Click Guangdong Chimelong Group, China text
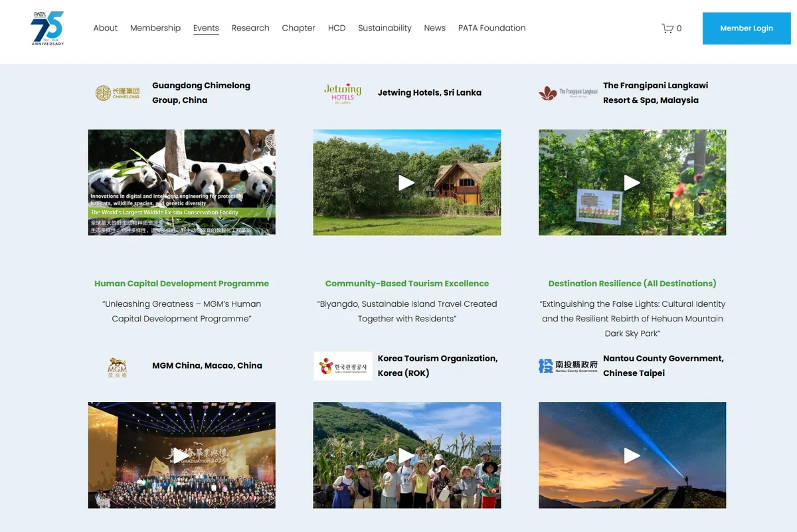Image resolution: width=797 pixels, height=532 pixels. click(201, 93)
